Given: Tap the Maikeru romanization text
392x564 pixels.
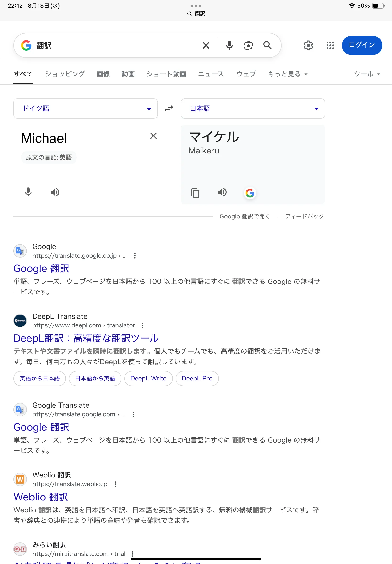Looking at the screenshot, I should 204,151.
